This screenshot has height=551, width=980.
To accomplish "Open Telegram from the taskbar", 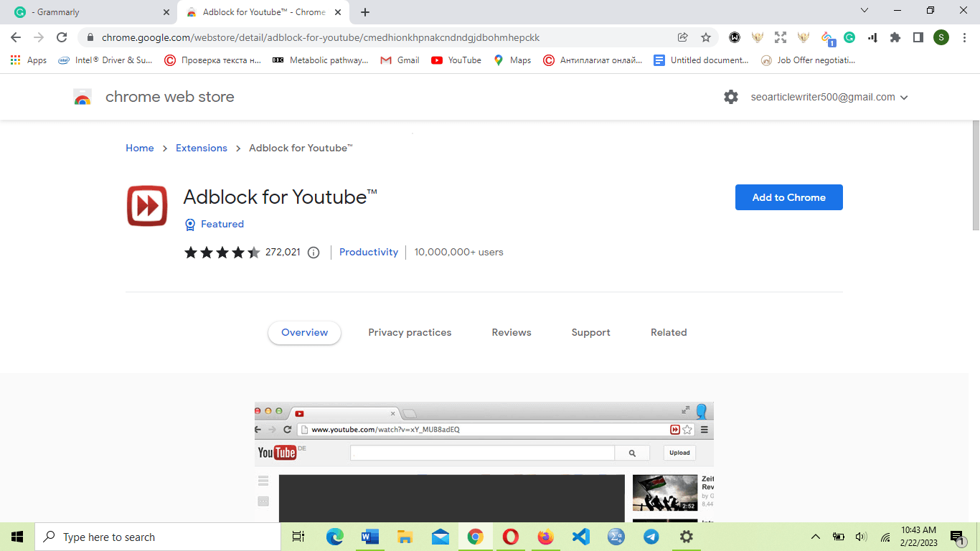I will tap(651, 537).
